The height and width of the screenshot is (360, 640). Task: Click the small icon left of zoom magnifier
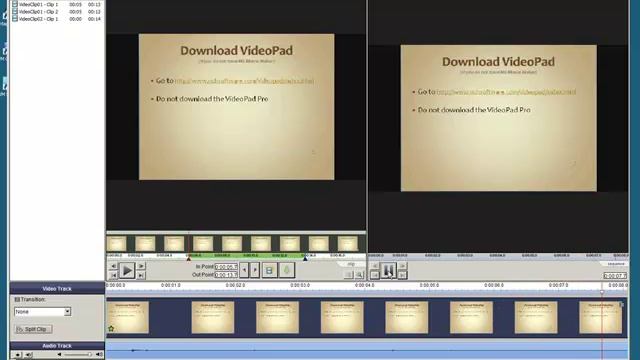pyautogui.click(x=349, y=275)
